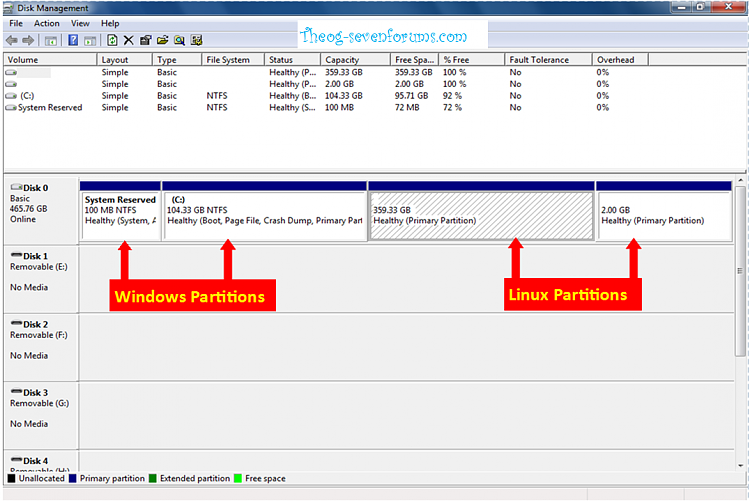Select the 2.00 GB primary partition block
Image resolution: width=750 pixels, height=501 pixels.
point(664,211)
